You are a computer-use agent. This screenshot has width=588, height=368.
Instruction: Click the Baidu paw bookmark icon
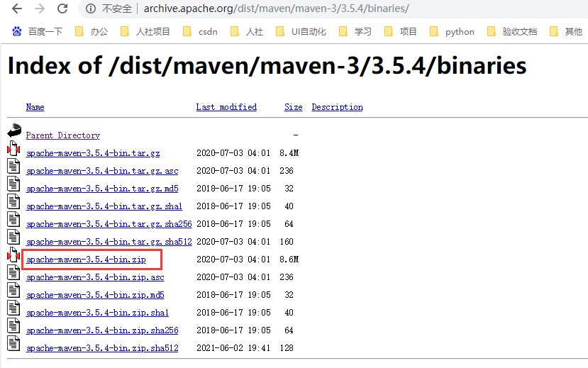[x=17, y=31]
